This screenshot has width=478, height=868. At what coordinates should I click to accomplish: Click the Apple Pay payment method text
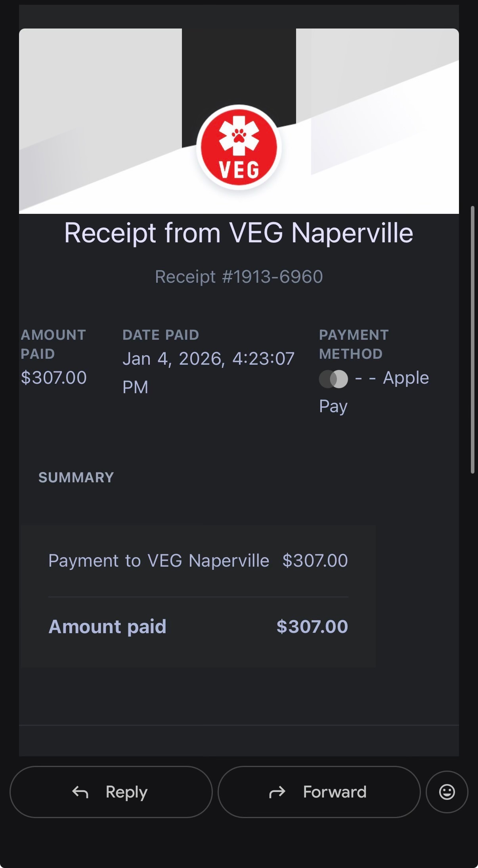(405, 378)
